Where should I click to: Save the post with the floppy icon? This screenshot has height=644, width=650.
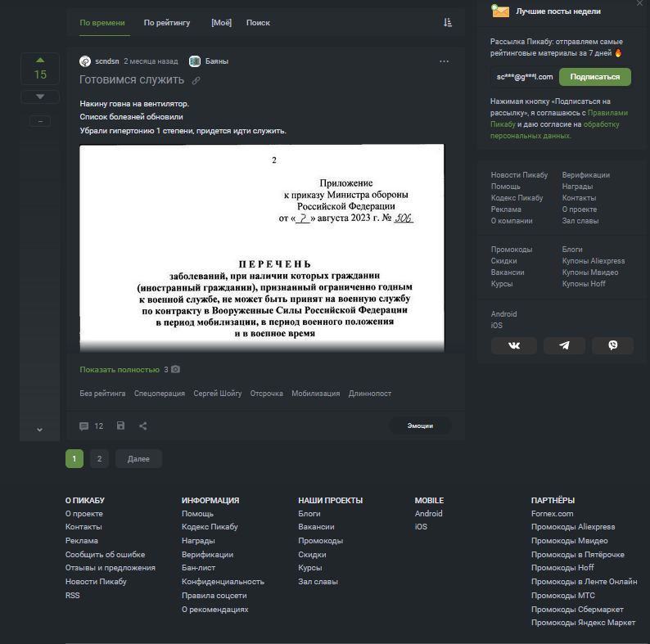coord(120,426)
